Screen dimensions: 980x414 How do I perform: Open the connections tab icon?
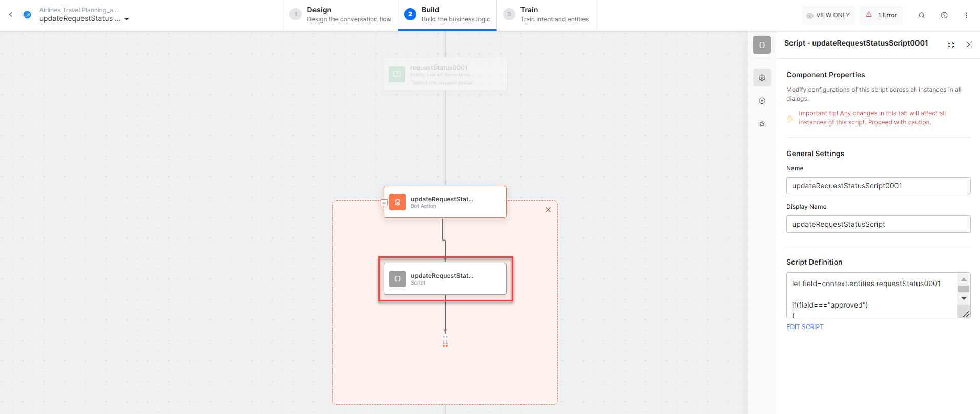(762, 124)
